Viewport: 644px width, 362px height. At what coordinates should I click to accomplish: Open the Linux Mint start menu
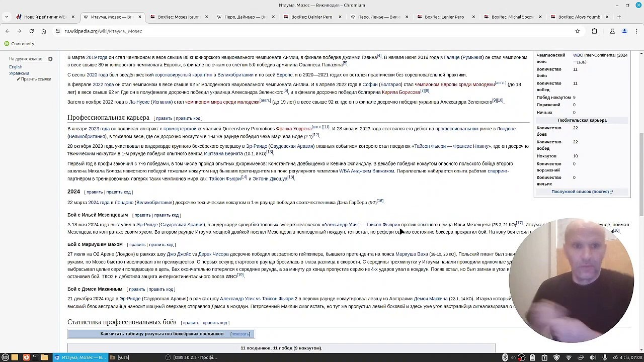(5, 357)
